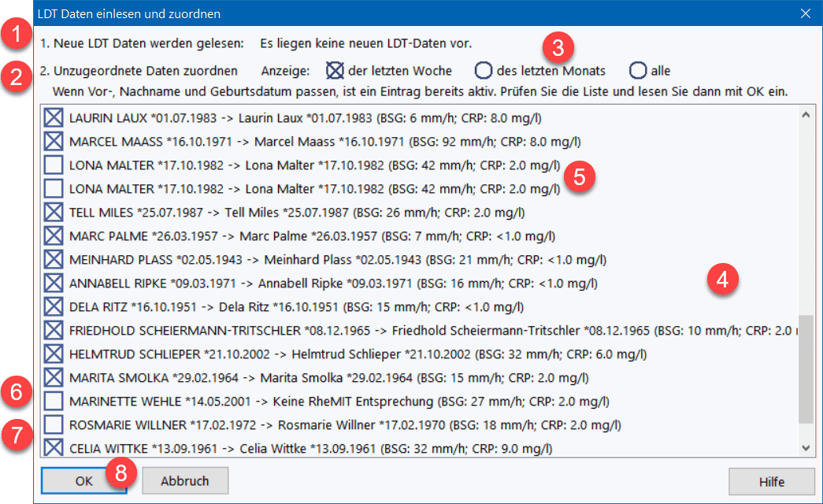Select the 'alle' display option

[638, 71]
